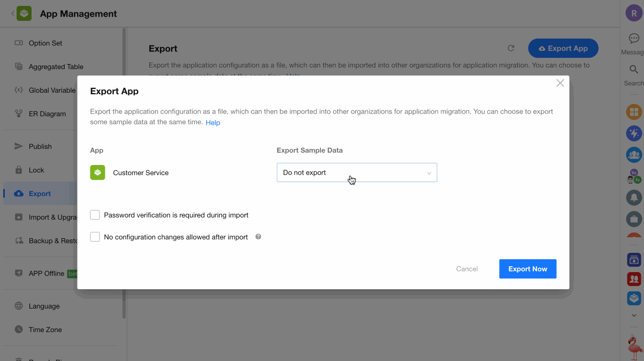Check No configuration changes allowed after import

(x=95, y=237)
